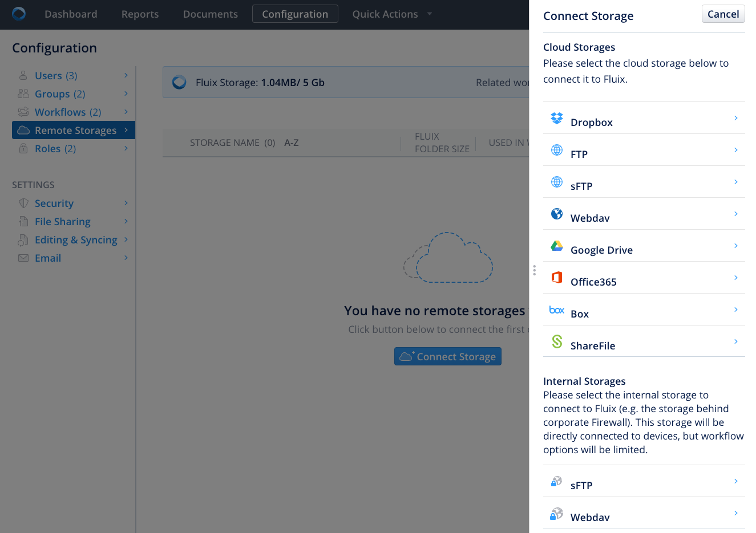Click the ShareFile logo icon
Screen dimensions: 756x533
(556, 341)
